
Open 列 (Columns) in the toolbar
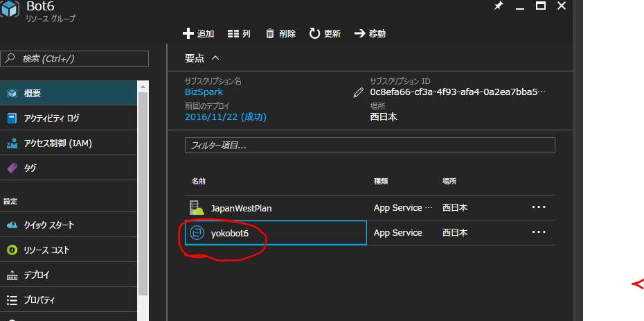(x=239, y=34)
